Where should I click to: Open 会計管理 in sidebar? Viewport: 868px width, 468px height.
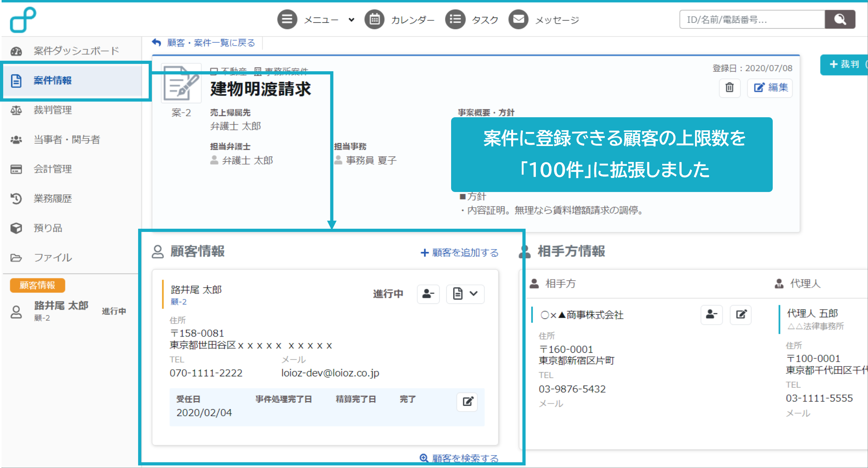click(x=71, y=169)
